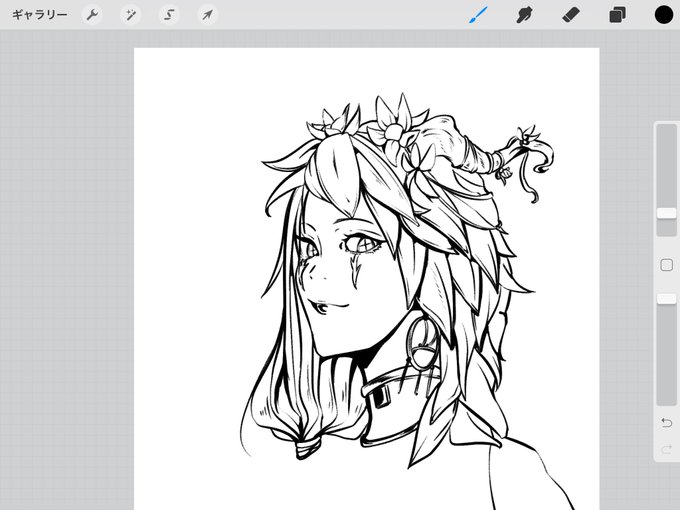Screen dimensions: 680x510
Task: Open the ギャラリー gallery view
Action: tap(39, 15)
